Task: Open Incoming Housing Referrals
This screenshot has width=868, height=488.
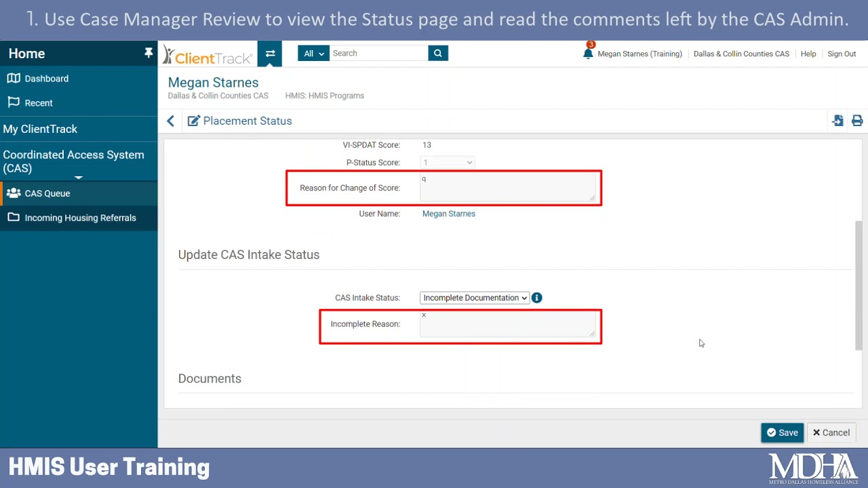Action: [x=80, y=218]
